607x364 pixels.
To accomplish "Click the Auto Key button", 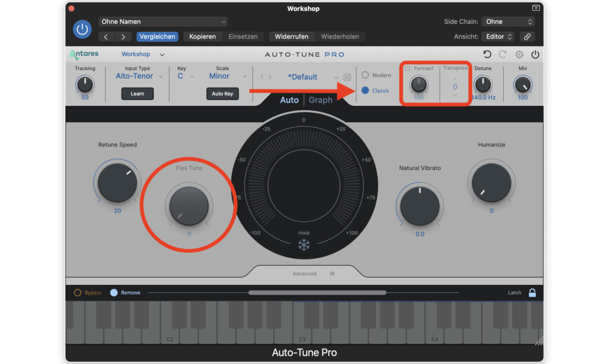I will click(x=223, y=94).
